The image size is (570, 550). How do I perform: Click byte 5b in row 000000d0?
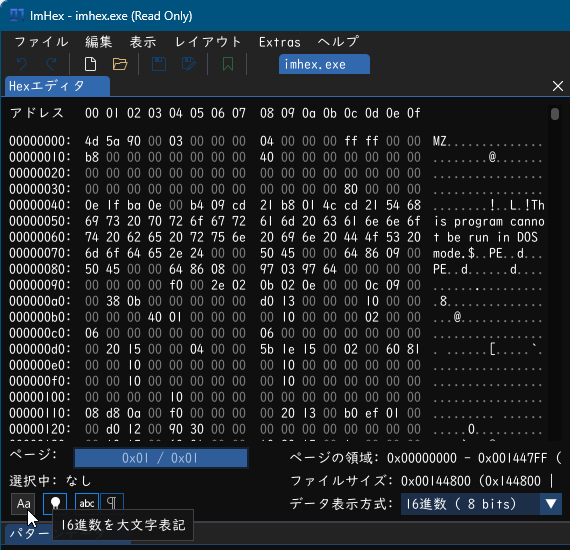point(267,349)
